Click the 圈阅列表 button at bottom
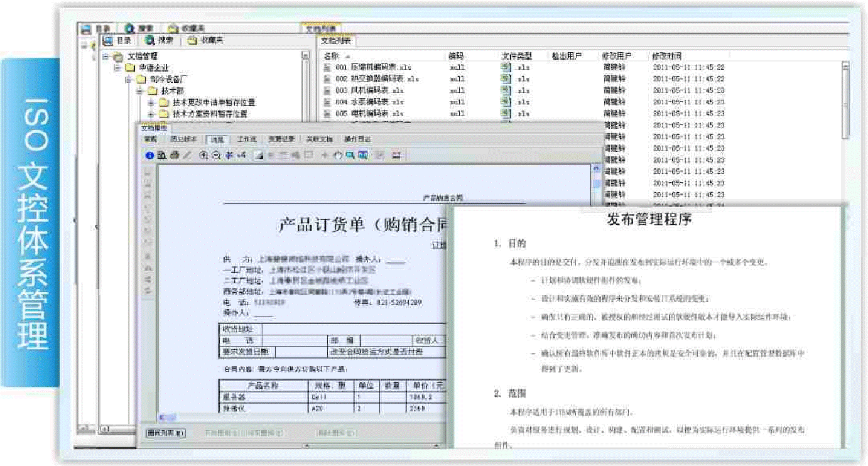 pos(166,433)
